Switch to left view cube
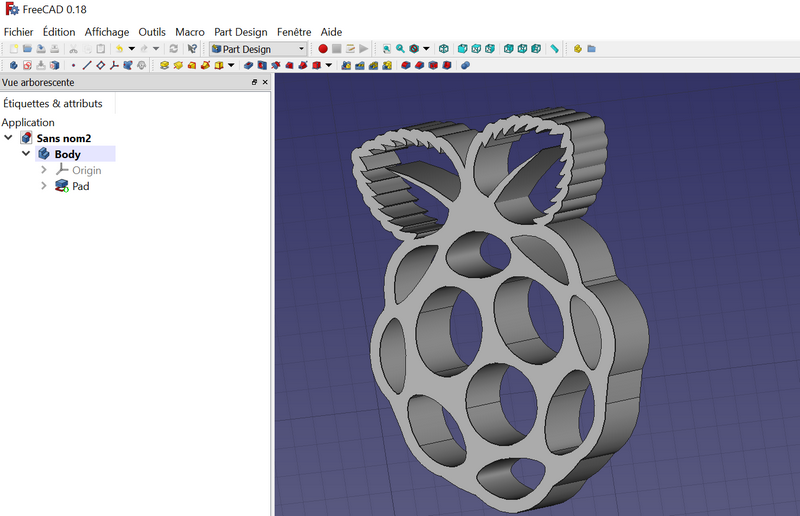 click(x=536, y=49)
